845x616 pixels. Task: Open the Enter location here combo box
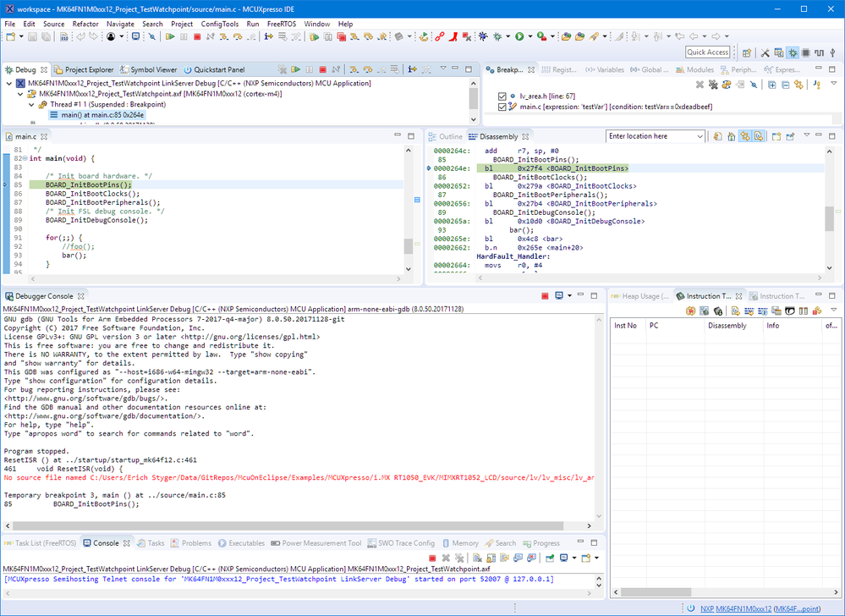pos(656,136)
